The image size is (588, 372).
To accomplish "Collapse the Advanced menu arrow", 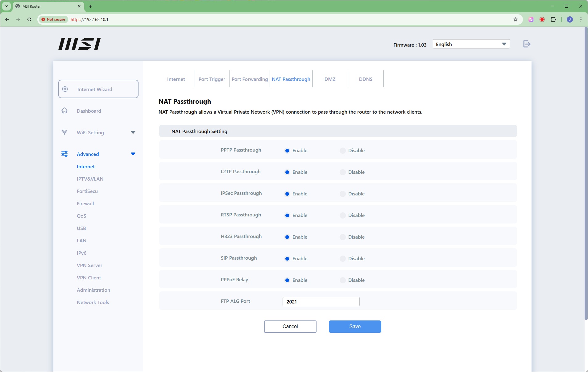I will (x=133, y=154).
